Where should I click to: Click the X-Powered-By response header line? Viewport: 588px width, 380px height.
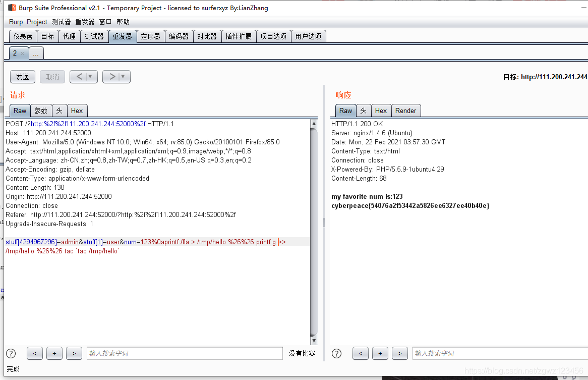coord(388,169)
